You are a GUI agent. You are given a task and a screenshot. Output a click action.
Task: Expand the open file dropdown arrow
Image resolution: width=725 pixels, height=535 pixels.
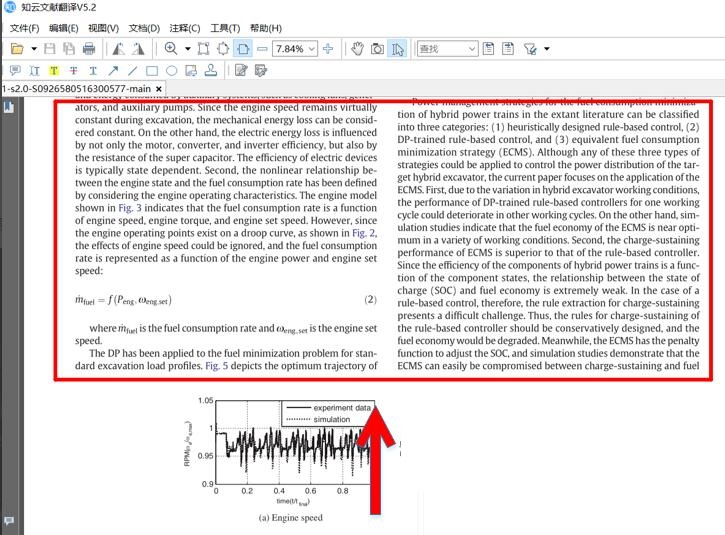point(34,49)
